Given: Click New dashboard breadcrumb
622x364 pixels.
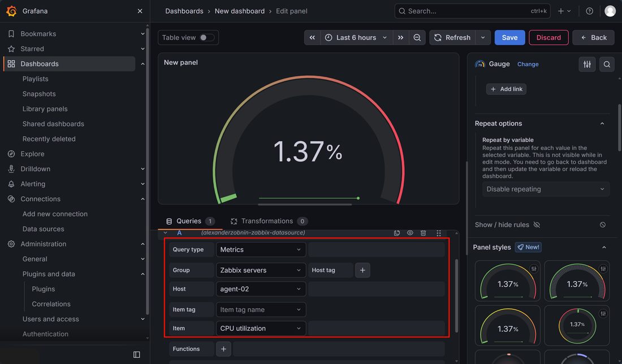Looking at the screenshot, I should [240, 11].
